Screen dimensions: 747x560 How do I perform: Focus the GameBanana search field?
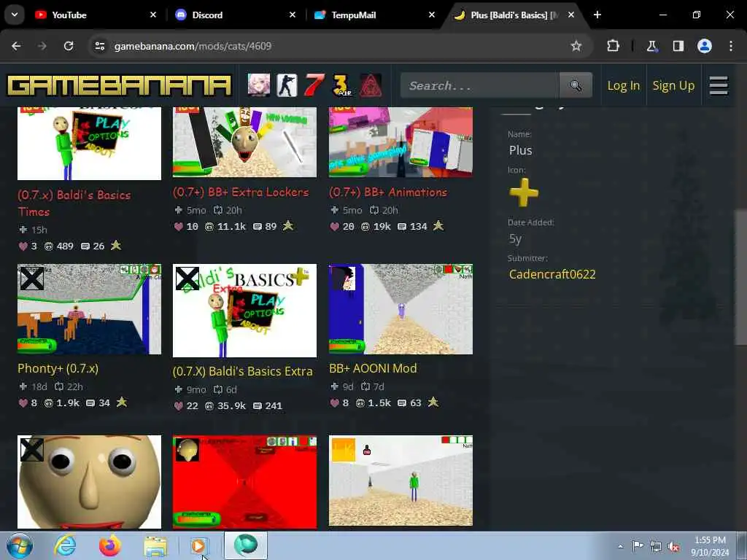click(479, 85)
